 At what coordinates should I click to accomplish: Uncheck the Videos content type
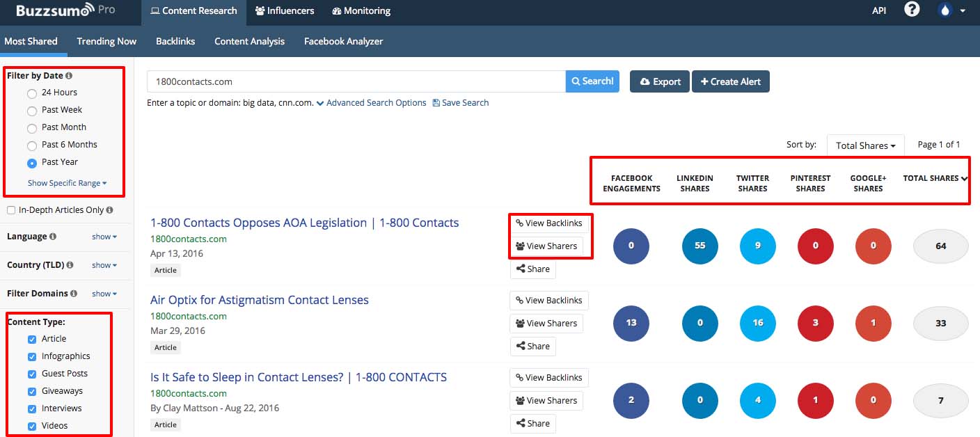point(32,426)
